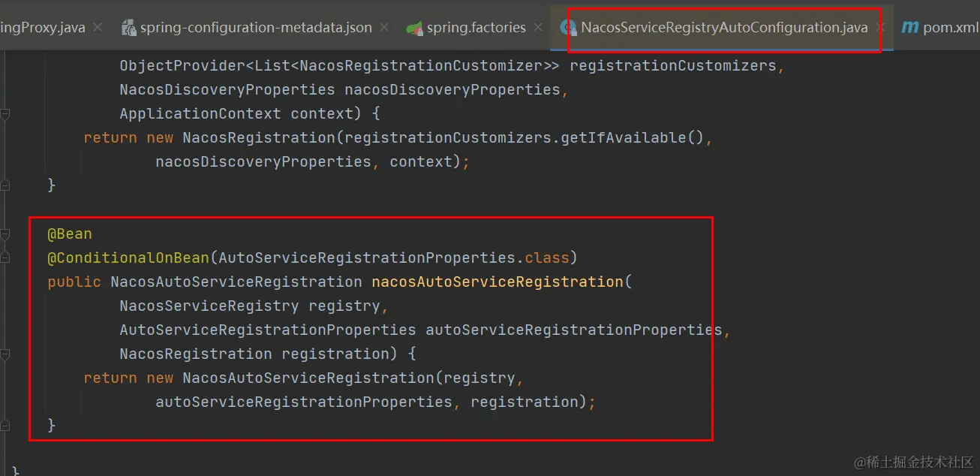
Task: Click the Maven icon on pom.xml tab
Action: click(909, 27)
